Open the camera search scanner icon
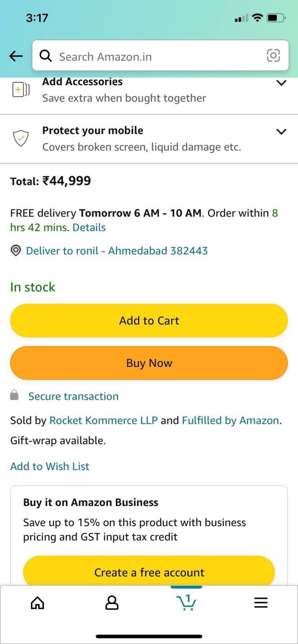 click(x=274, y=56)
